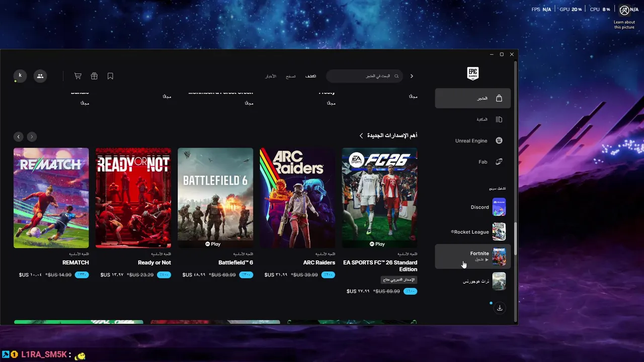Click the Unreal Engine logo icon
644x362 pixels.
coord(499,141)
